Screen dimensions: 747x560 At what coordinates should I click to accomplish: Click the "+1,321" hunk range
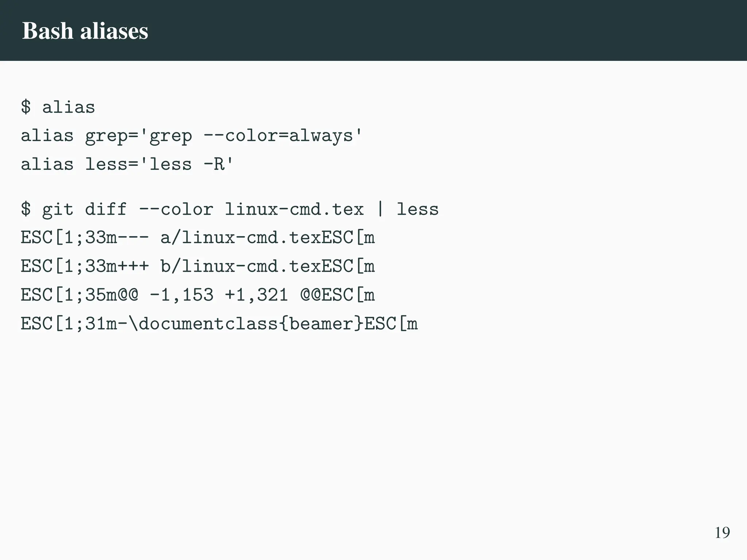click(256, 295)
